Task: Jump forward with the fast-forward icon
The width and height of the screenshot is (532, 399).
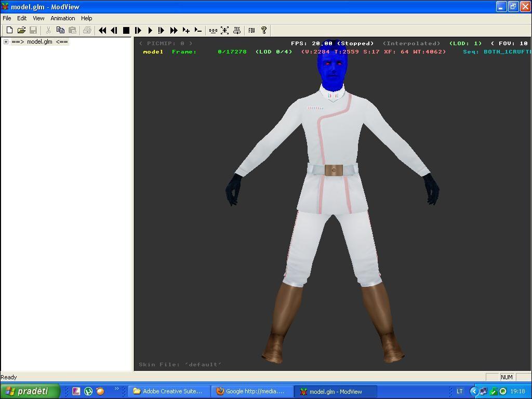Action: 174,31
